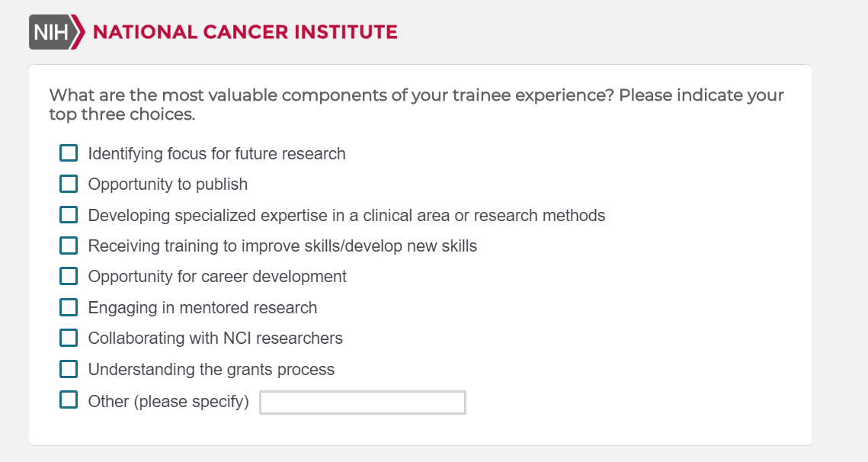Click the 'Other (please specify)' label text
The width and height of the screenshot is (868, 462).
click(x=168, y=402)
